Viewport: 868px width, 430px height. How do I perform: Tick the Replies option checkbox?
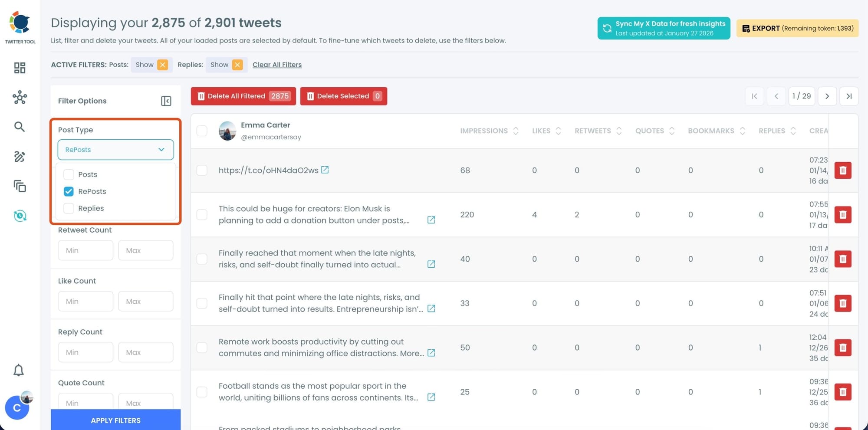(69, 208)
